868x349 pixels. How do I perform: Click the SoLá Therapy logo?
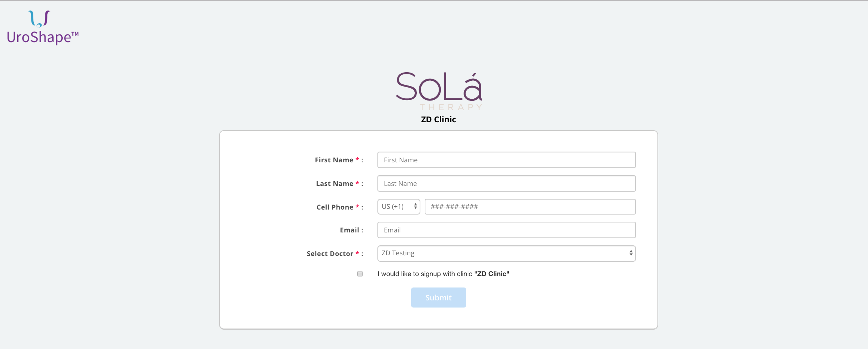point(439,91)
